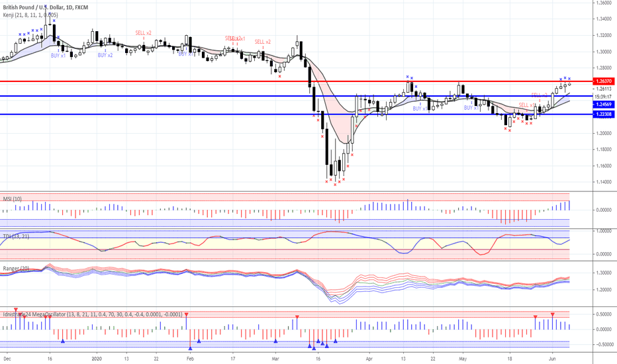
Task: Click the BUY x2 signal label
Action: pyautogui.click(x=105, y=56)
